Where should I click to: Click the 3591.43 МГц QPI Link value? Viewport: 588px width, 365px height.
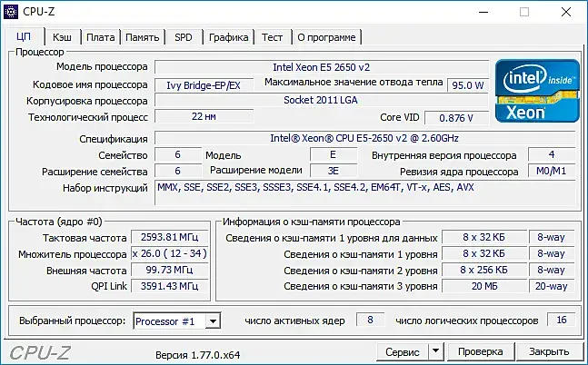pos(170,286)
